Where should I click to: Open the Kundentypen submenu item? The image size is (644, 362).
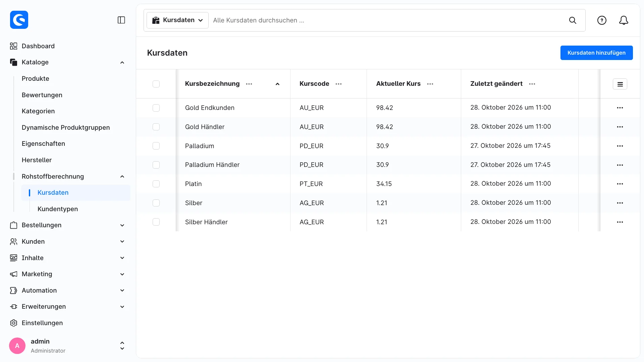(x=58, y=209)
